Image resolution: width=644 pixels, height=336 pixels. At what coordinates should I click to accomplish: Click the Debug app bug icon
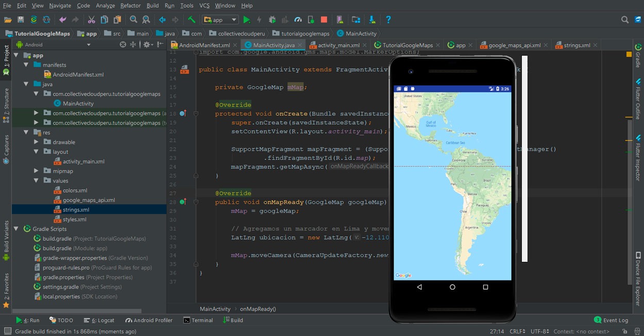272,20
